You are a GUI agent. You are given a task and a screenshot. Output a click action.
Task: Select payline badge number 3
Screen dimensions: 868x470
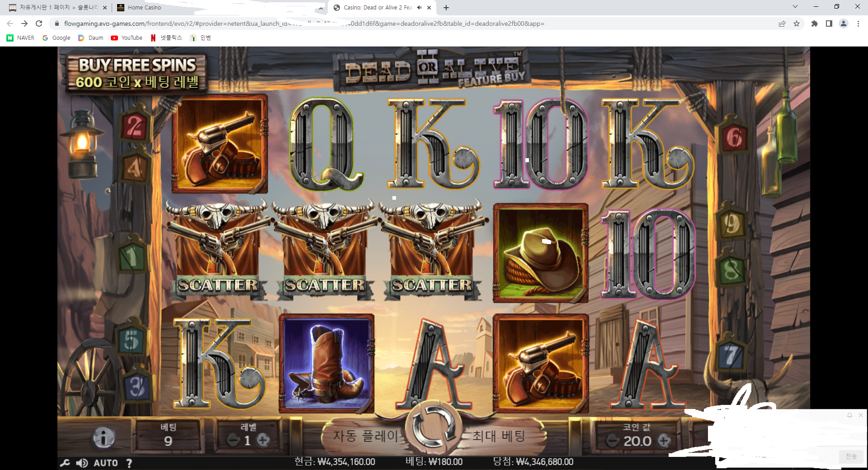point(137,386)
